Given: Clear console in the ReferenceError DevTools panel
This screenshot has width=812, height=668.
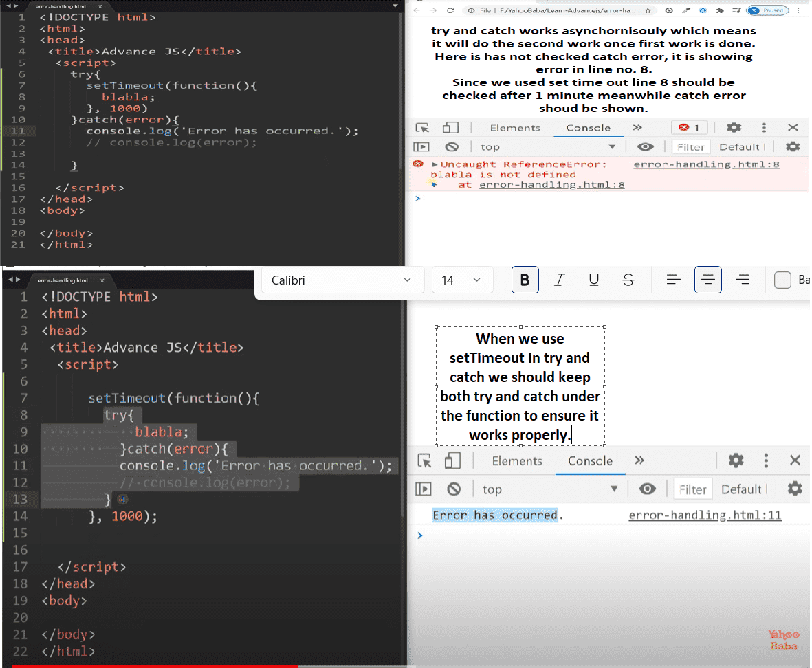Looking at the screenshot, I should pos(452,147).
